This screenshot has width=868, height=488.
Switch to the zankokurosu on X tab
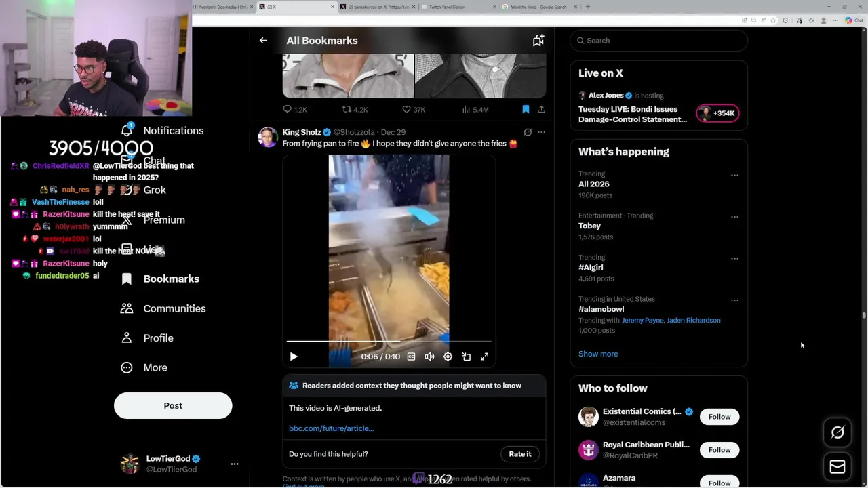pos(379,7)
